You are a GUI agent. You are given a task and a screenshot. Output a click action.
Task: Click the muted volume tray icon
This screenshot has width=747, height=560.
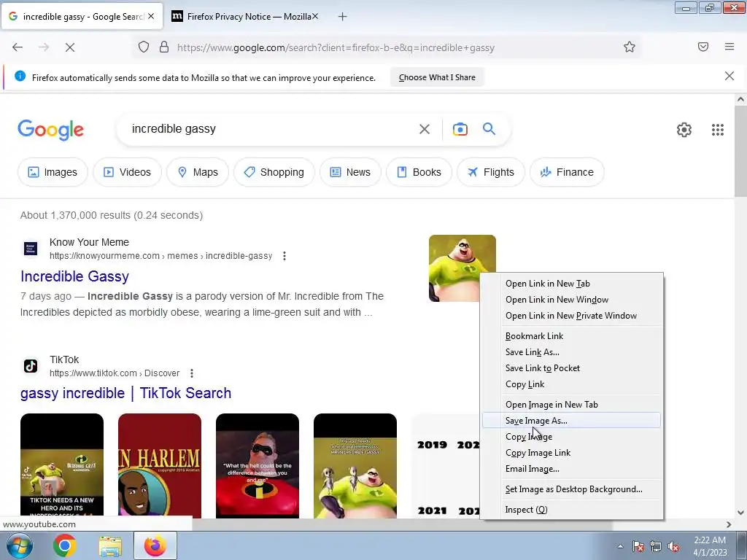(673, 547)
